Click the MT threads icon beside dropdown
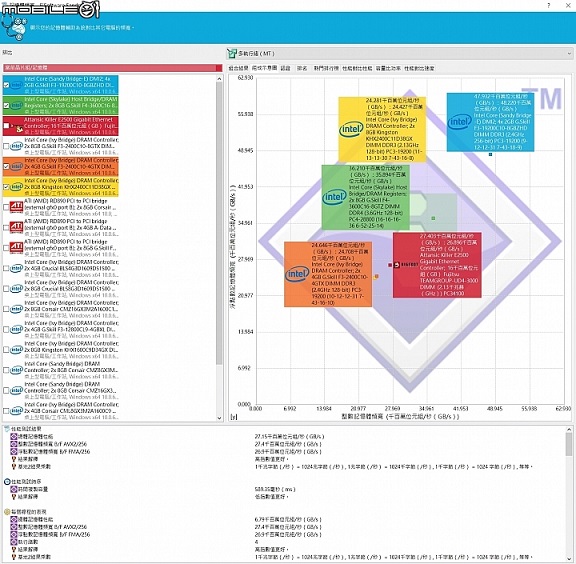The height and width of the screenshot is (564, 576). [x=231, y=54]
